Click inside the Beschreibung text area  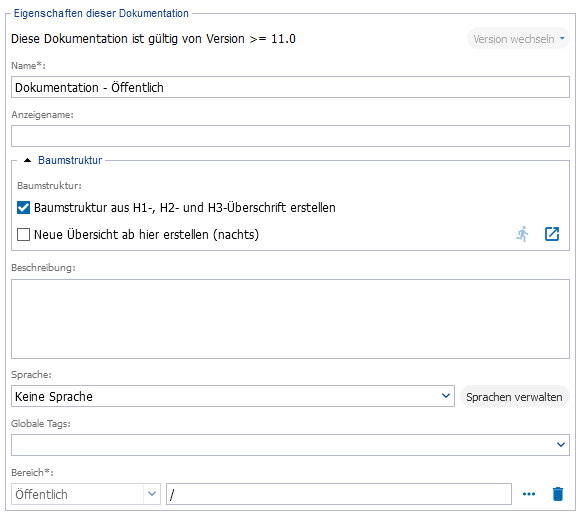pos(290,319)
